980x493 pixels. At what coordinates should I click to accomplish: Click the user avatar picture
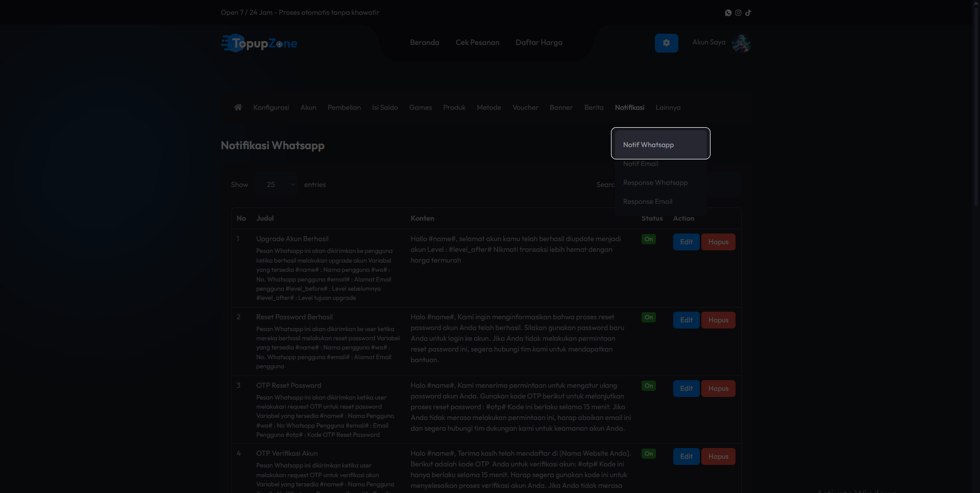(741, 43)
